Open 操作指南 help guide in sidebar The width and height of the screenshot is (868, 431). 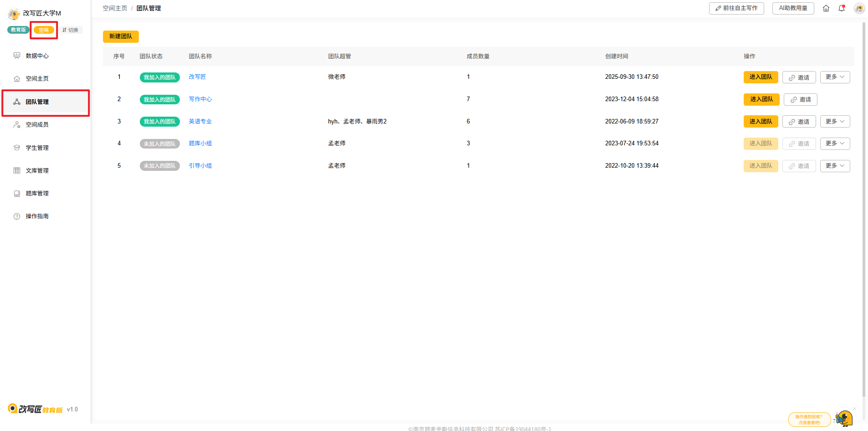coord(37,216)
